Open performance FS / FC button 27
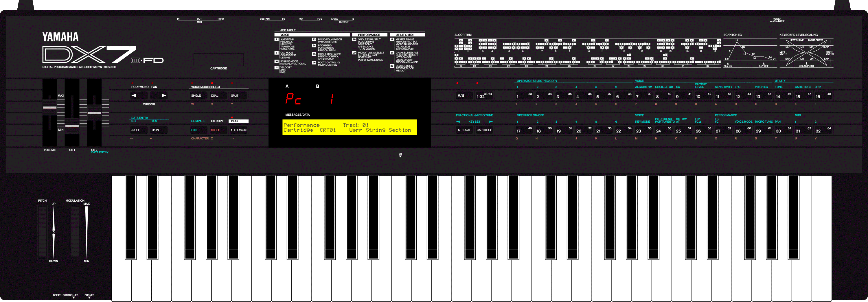Screen dimensions: 868x302 tap(723, 130)
